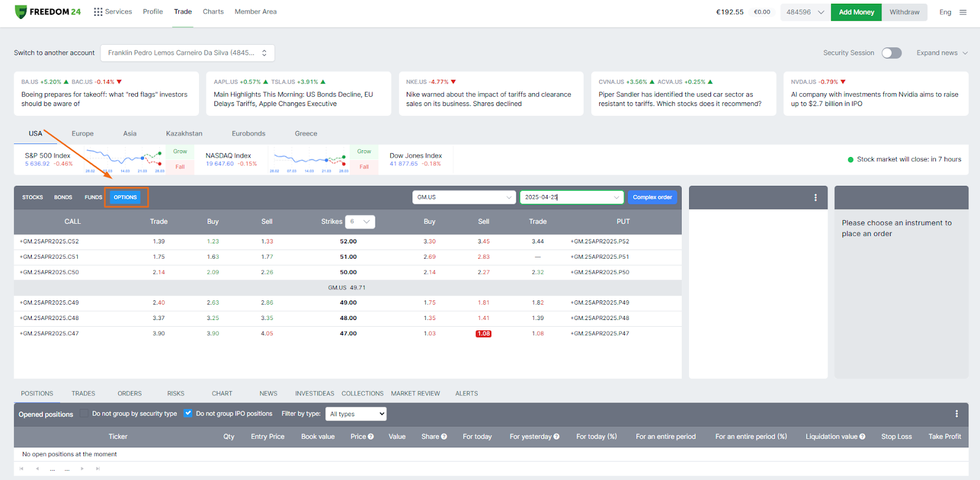Viewport: 980px width, 480px height.
Task: Click the S&P 500 Index mini chart
Action: 124,160
